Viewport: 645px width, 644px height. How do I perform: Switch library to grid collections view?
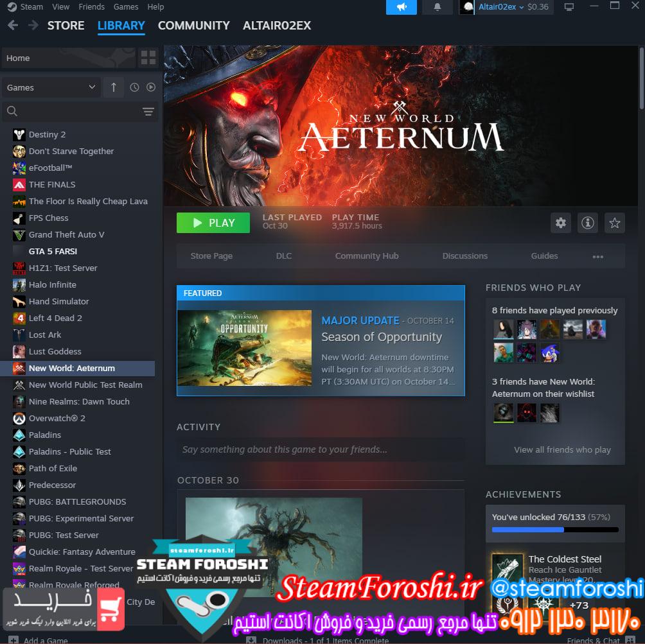(x=148, y=58)
